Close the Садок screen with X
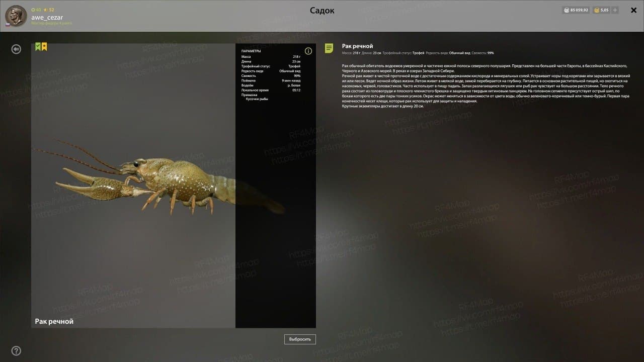Screen dimensions: 644x362 (x=633, y=10)
